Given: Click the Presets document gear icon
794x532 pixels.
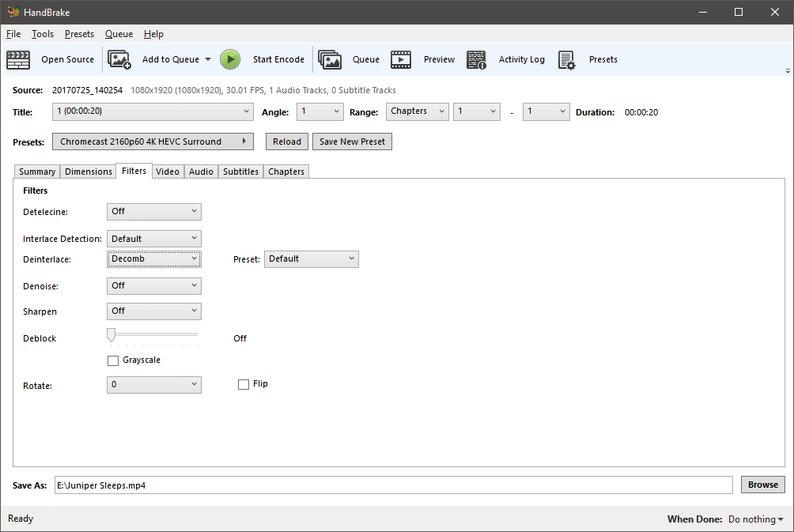Looking at the screenshot, I should click(x=567, y=60).
